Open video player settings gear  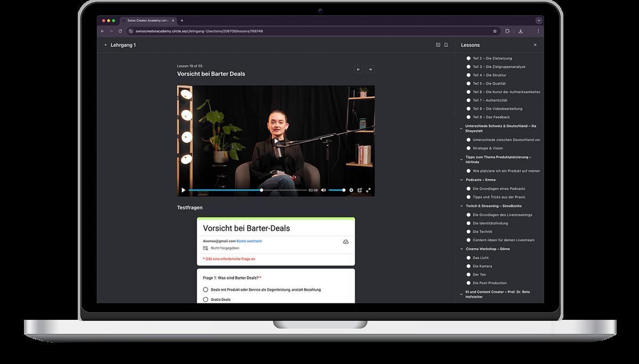[x=351, y=190]
